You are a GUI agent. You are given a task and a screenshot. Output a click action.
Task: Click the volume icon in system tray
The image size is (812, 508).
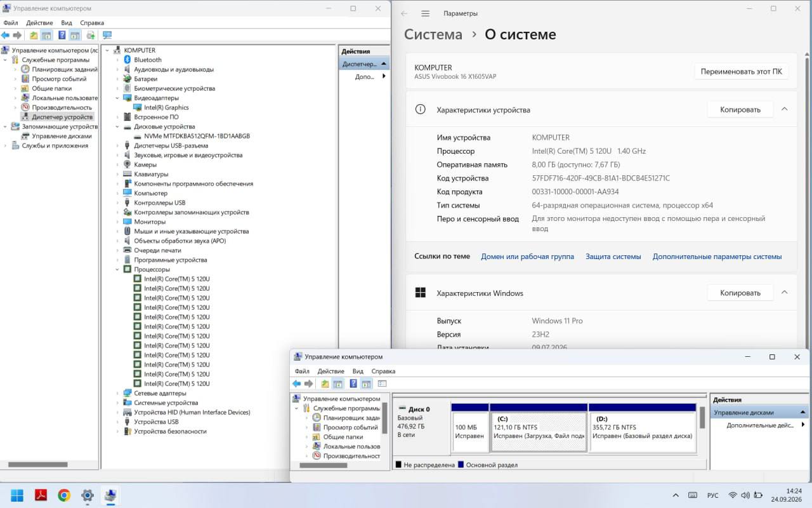point(745,495)
